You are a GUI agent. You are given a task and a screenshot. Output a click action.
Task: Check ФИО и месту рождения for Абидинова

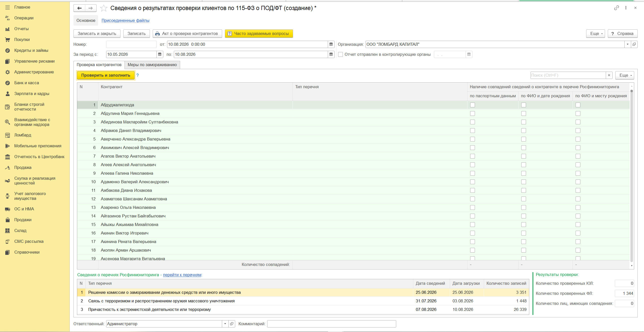point(578,122)
